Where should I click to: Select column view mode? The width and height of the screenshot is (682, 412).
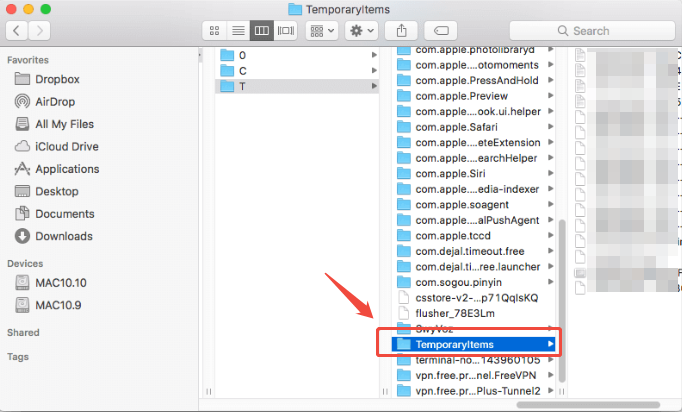[x=261, y=30]
